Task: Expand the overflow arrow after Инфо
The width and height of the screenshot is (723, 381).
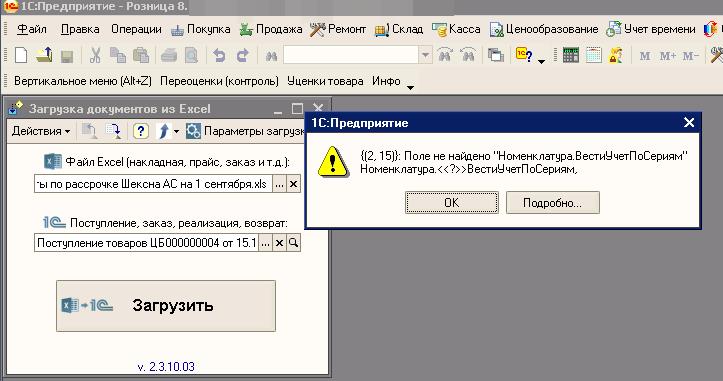Action: [410, 87]
